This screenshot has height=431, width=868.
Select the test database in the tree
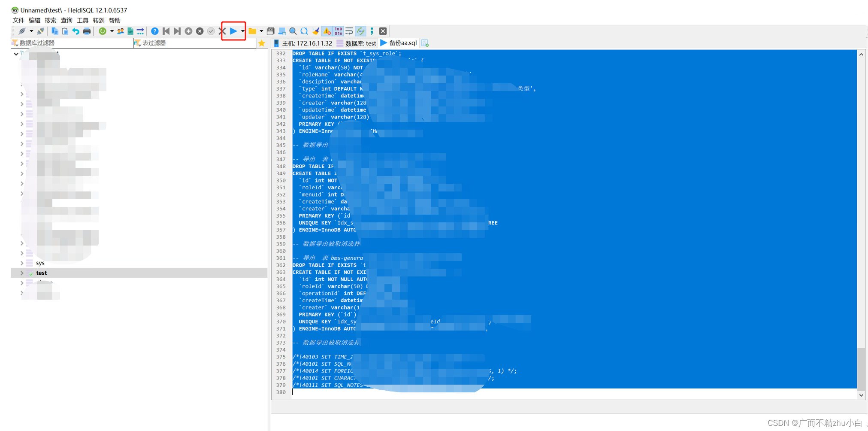coord(42,273)
